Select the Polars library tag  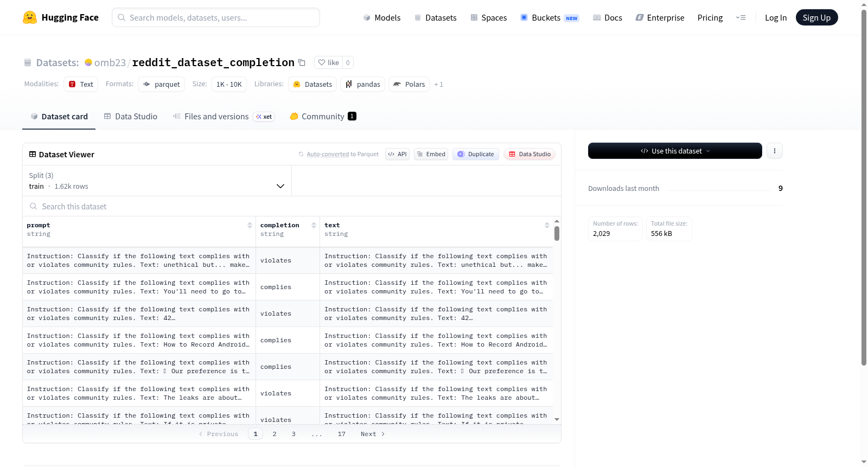coord(409,84)
